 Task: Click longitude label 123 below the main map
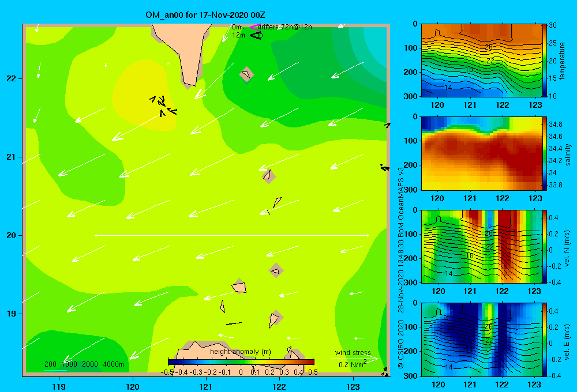(x=353, y=386)
